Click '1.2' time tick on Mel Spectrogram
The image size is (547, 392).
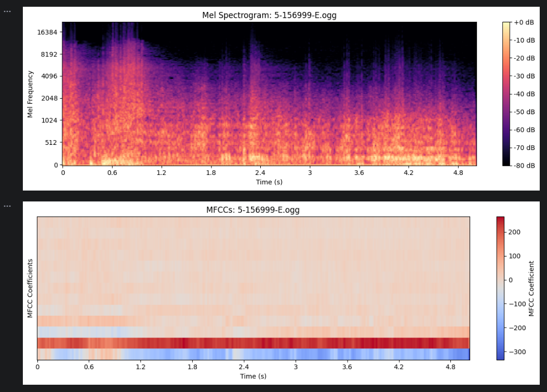[x=161, y=172]
